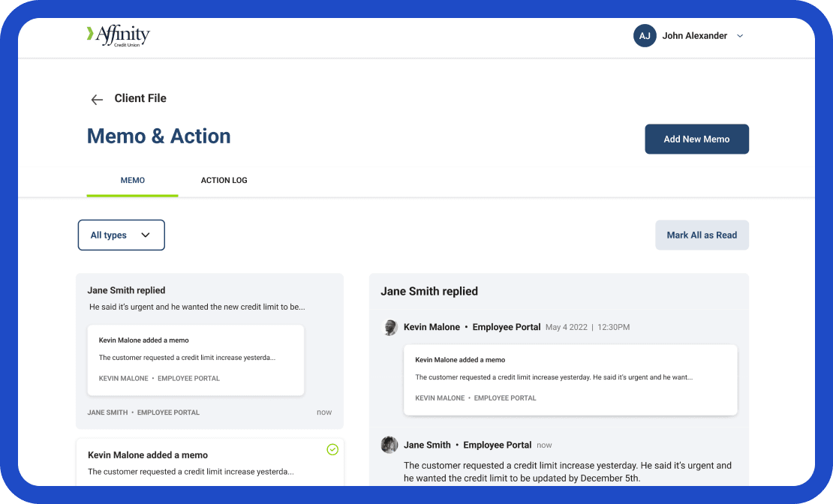Click the Jane Smith replied thread heading
Image resolution: width=833 pixels, height=504 pixels.
[x=429, y=291]
